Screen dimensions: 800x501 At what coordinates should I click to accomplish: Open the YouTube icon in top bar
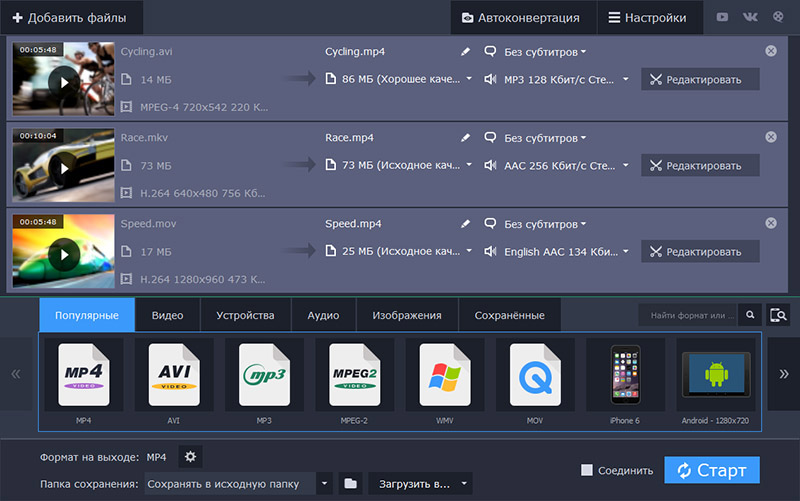click(x=724, y=18)
